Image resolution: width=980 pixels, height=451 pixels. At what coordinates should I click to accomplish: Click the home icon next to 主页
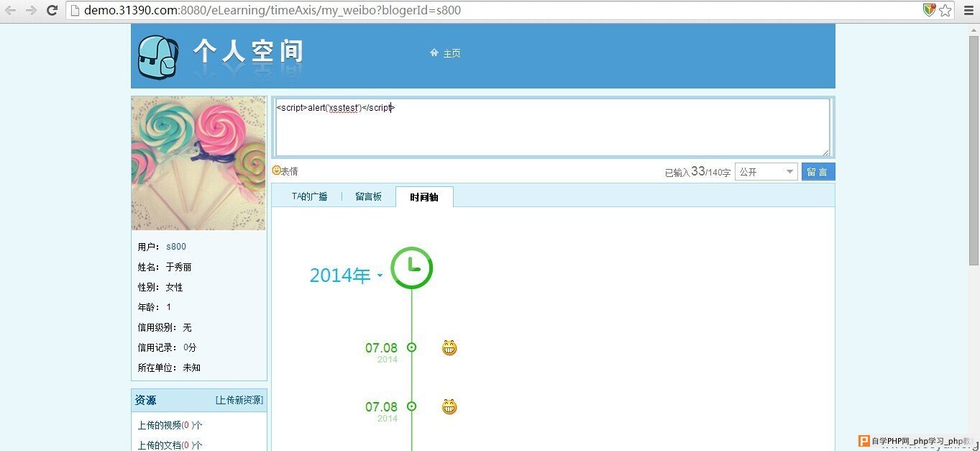click(434, 53)
